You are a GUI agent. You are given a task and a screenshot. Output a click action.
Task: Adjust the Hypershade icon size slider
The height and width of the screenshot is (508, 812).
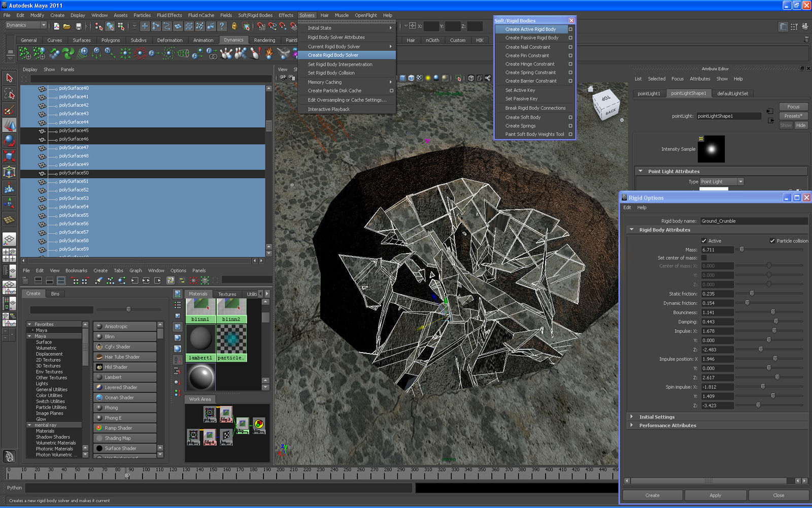pyautogui.click(x=129, y=309)
